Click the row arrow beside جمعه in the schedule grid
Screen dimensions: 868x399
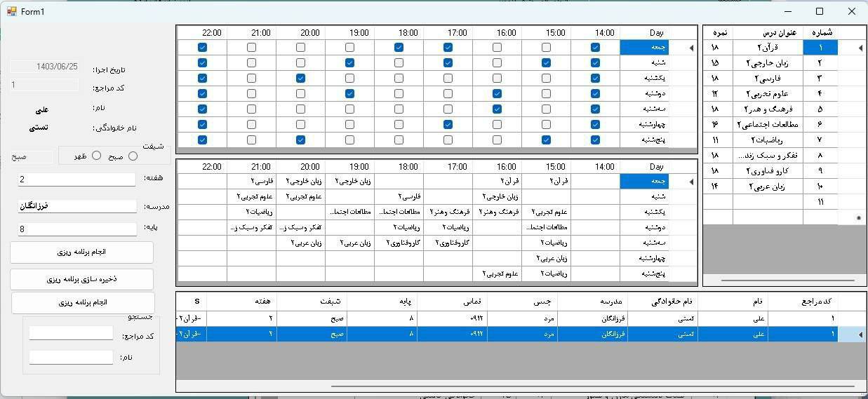[x=691, y=182]
